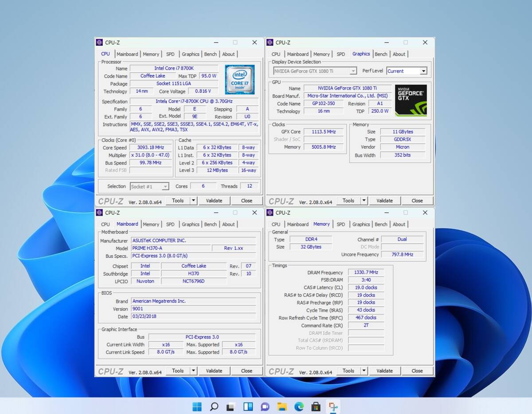
Task: Click Close button in the Mainboard window
Action: click(246, 371)
